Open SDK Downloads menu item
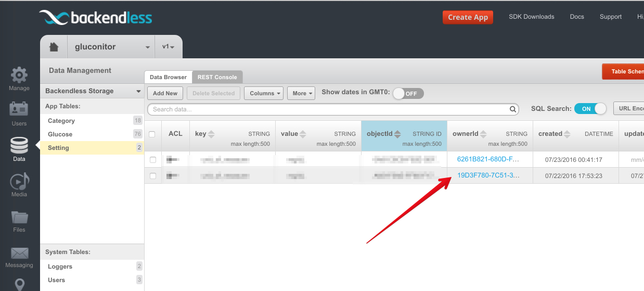The width and height of the screenshot is (644, 291). tap(531, 17)
